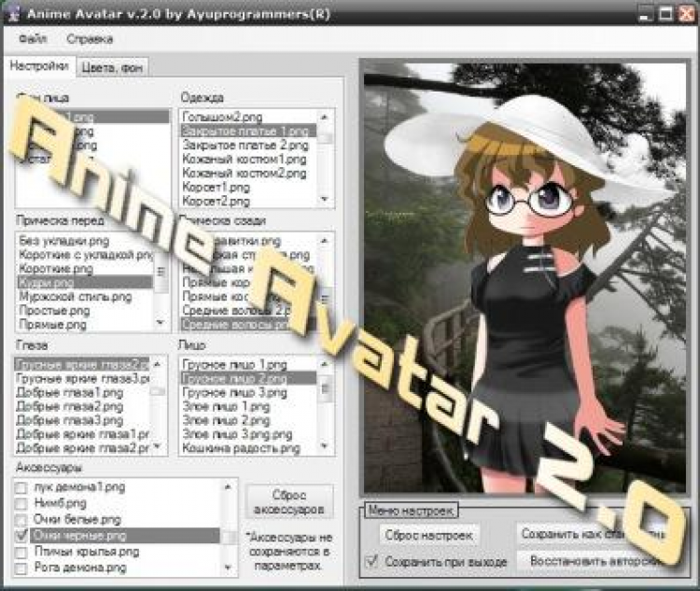
Task: Click down arrow of Аксессуары list
Action: [x=228, y=568]
